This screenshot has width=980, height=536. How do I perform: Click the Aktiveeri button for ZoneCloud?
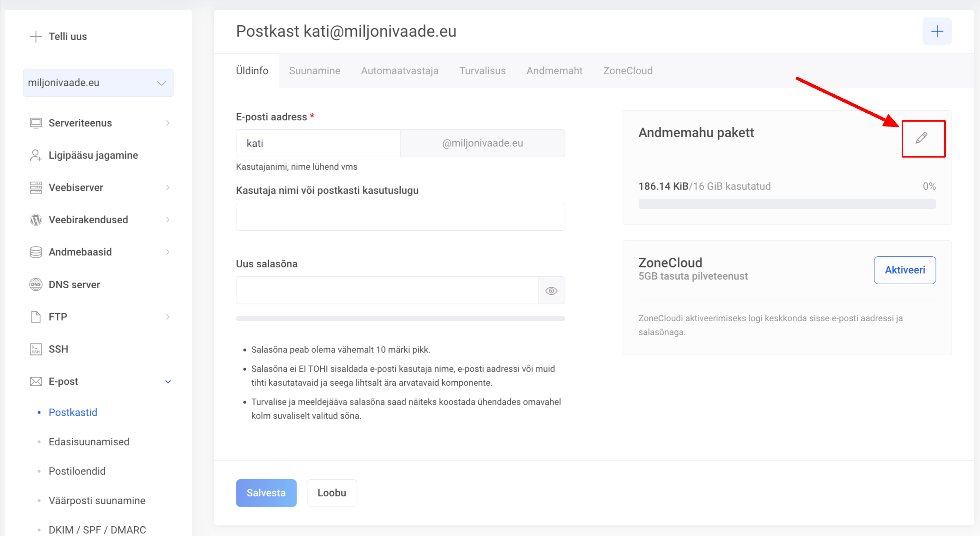[x=905, y=270]
